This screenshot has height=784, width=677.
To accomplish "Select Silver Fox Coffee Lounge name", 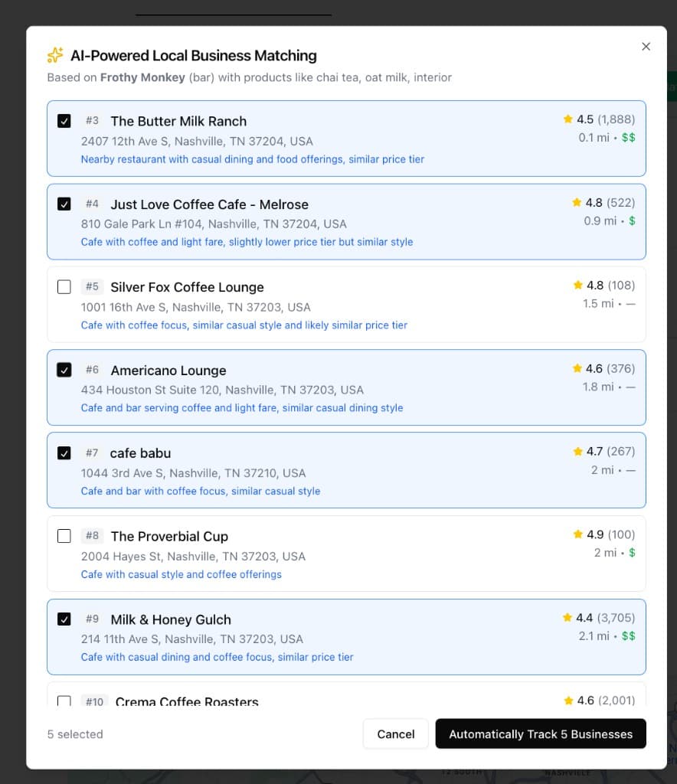I will (x=187, y=288).
